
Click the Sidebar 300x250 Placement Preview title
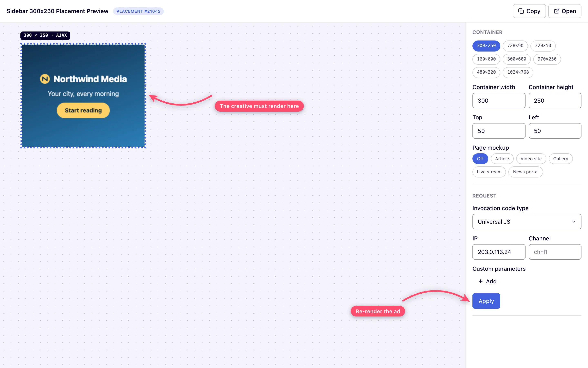57,11
